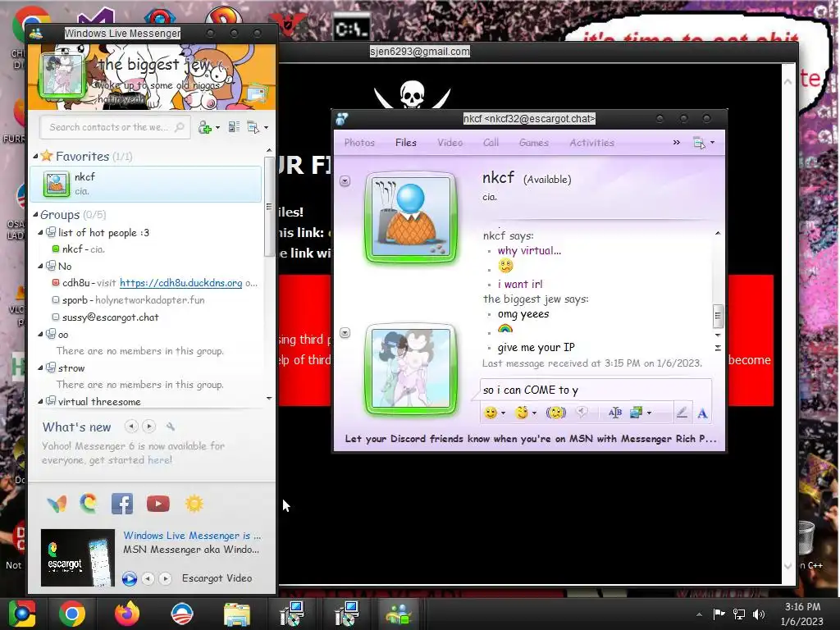
Task: Open the YouTube icon in Messenger
Action: pos(158,504)
